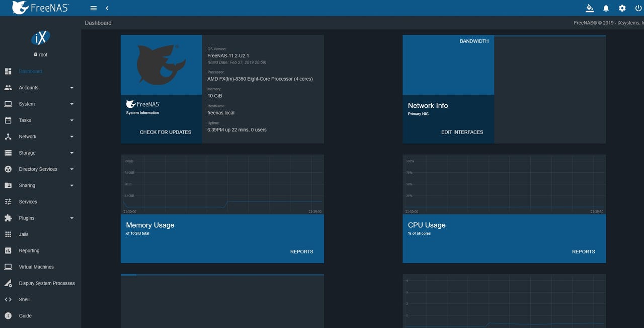Click the send feedback icon in top bar
Screen dimensions: 644x328
(589, 8)
